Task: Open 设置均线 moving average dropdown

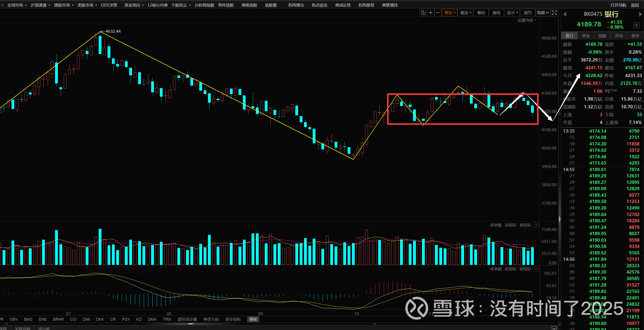Action: point(526,20)
